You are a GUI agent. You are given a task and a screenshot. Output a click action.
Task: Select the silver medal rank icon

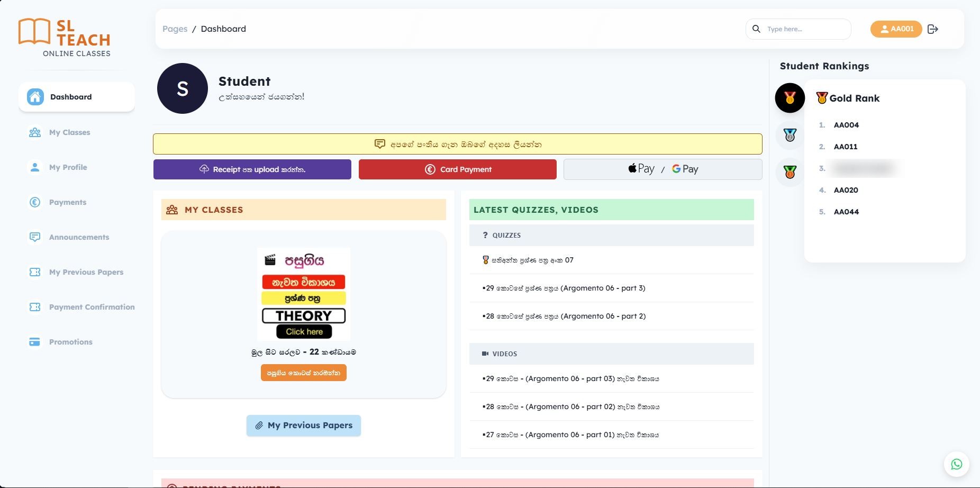click(x=790, y=135)
